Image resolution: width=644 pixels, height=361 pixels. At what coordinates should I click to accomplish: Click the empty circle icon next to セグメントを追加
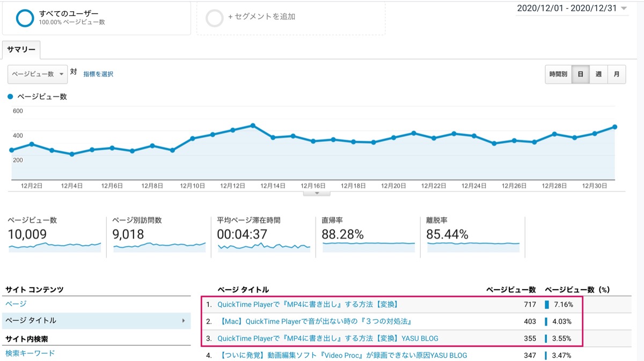click(215, 18)
